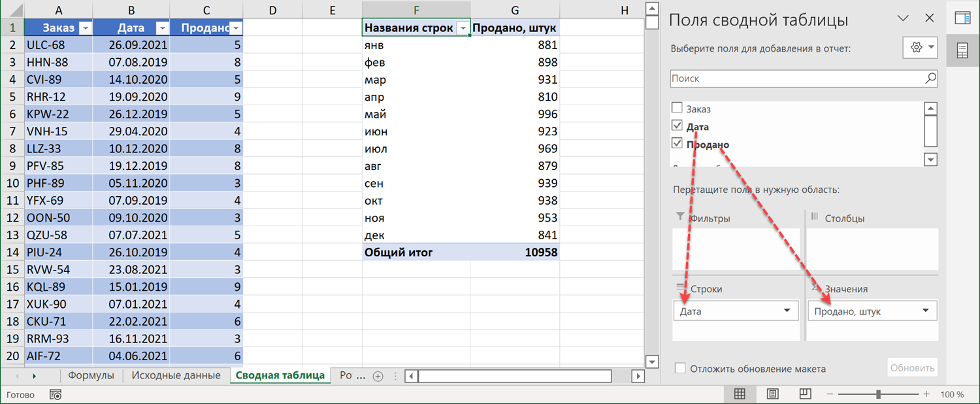Uncheck the Дата field checkbox
The image size is (980, 404).
tap(677, 126)
